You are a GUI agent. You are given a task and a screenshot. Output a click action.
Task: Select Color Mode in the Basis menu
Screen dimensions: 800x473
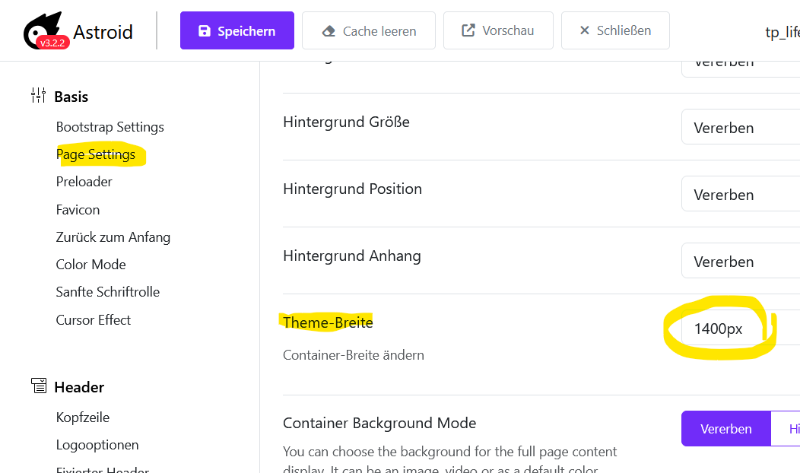91,264
